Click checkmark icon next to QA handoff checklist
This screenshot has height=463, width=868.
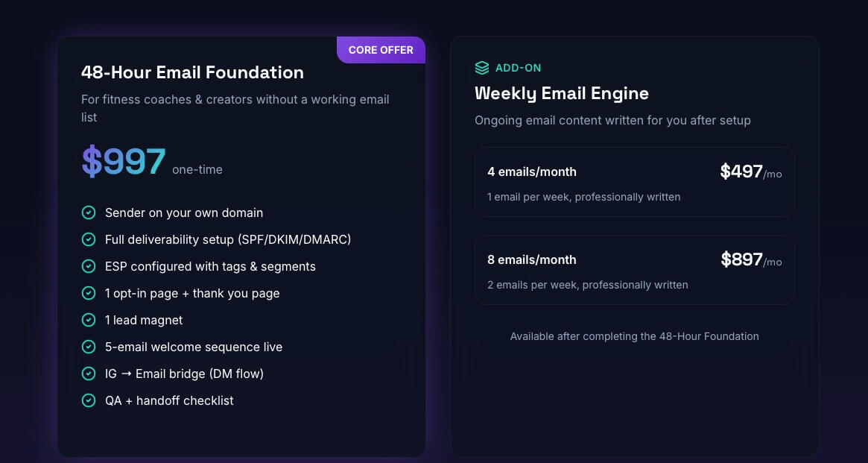89,400
